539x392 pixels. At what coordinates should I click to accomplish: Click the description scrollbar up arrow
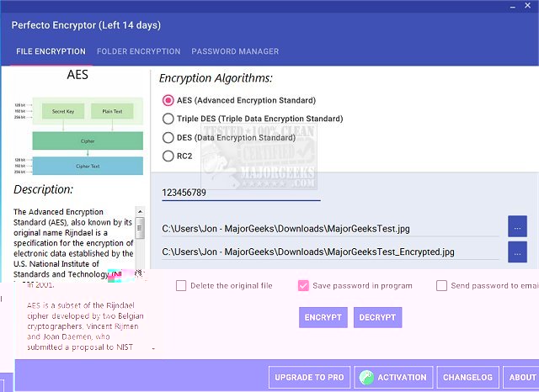(x=140, y=211)
